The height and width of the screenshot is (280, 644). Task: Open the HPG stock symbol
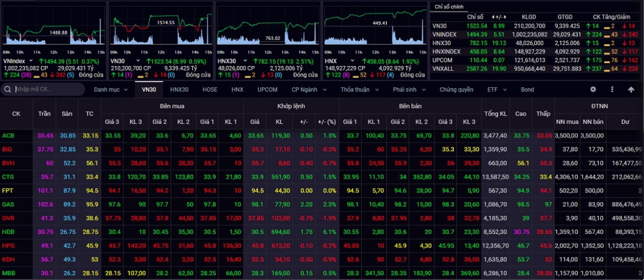tap(7, 246)
